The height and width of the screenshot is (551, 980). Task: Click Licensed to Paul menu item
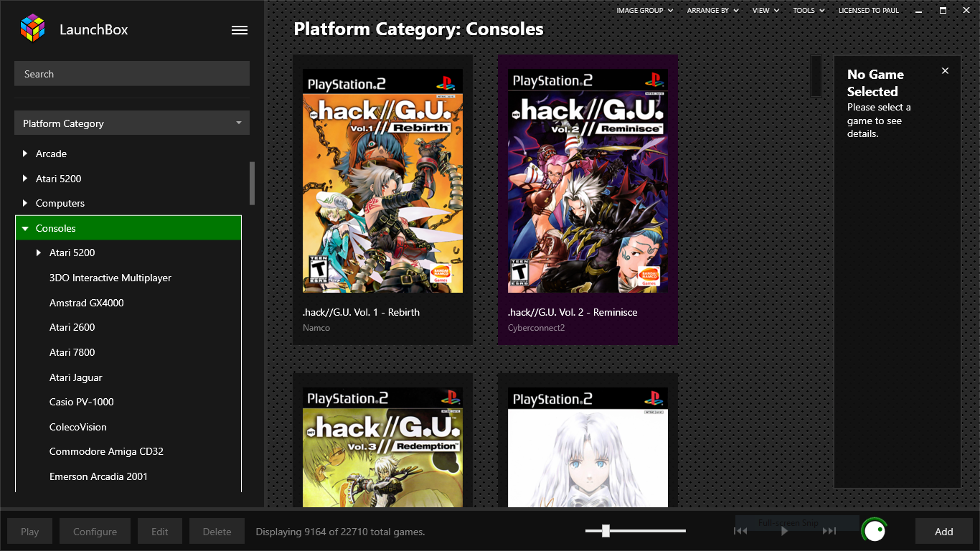click(x=869, y=10)
